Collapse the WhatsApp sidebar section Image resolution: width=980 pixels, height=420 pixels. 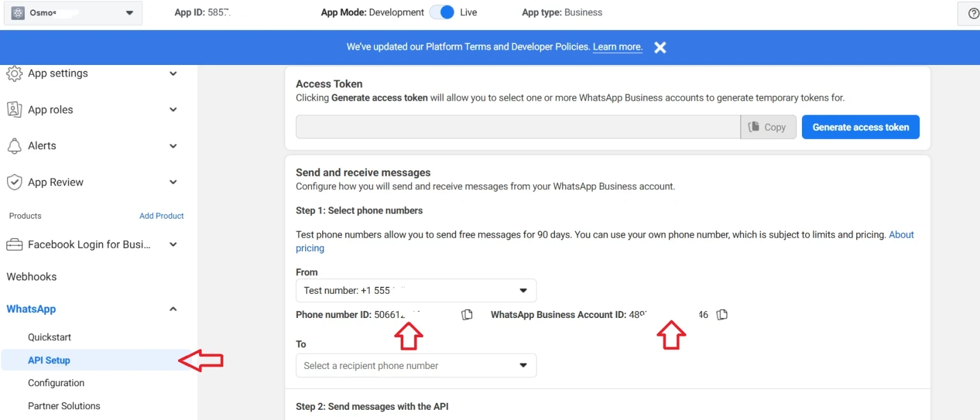(173, 309)
